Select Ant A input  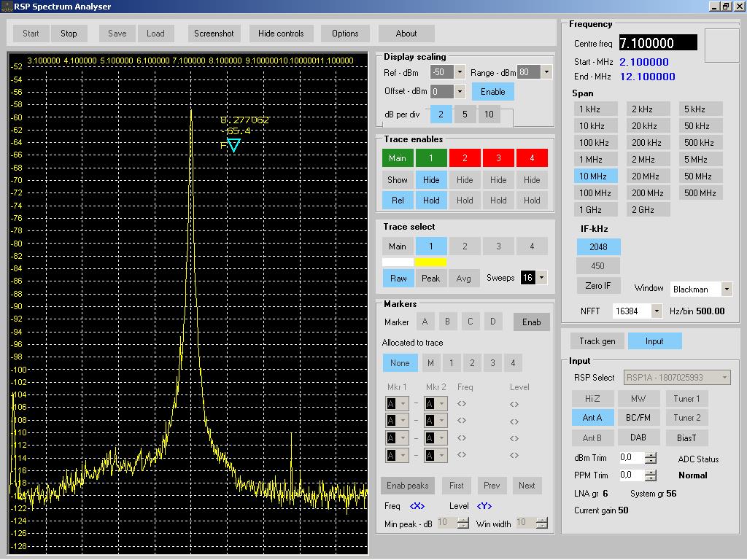coord(592,418)
